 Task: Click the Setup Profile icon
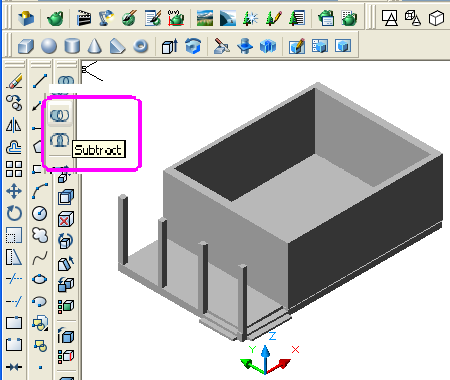(343, 46)
